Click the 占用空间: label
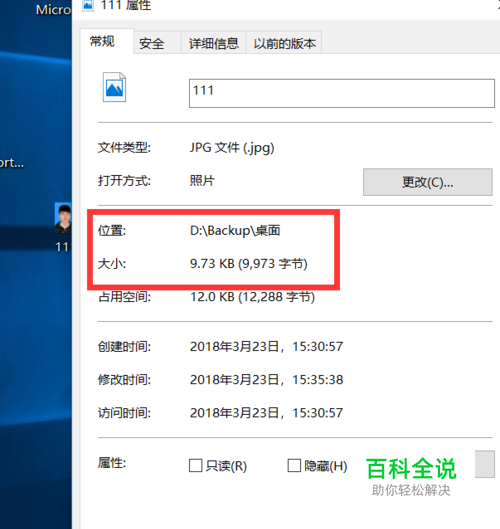Image resolution: width=500 pixels, height=529 pixels. (124, 297)
